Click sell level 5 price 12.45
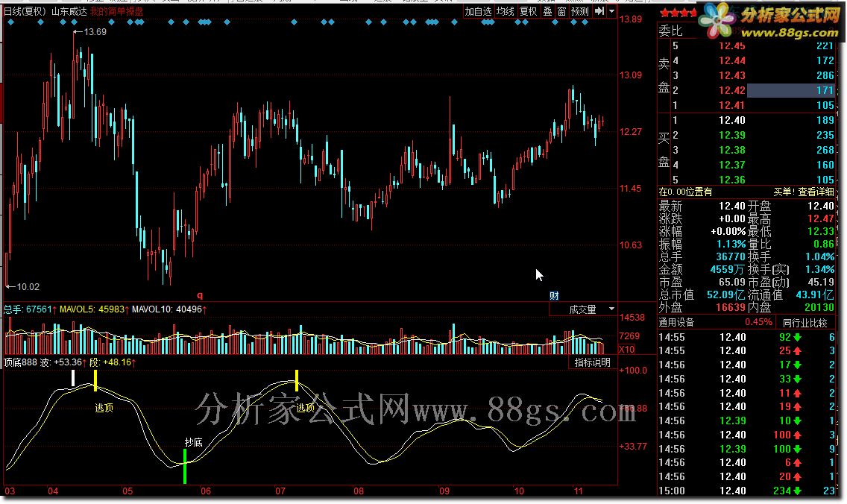This screenshot has height=504, width=847. (732, 46)
